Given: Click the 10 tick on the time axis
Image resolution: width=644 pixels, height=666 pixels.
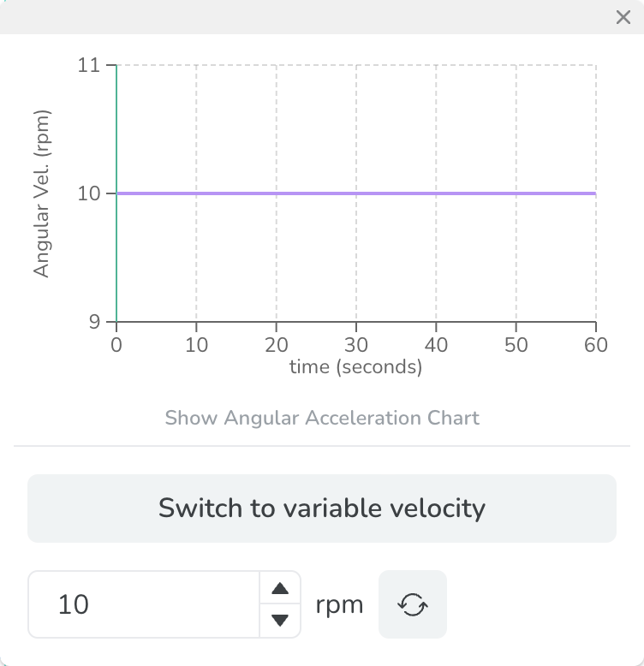Looking at the screenshot, I should [x=196, y=345].
